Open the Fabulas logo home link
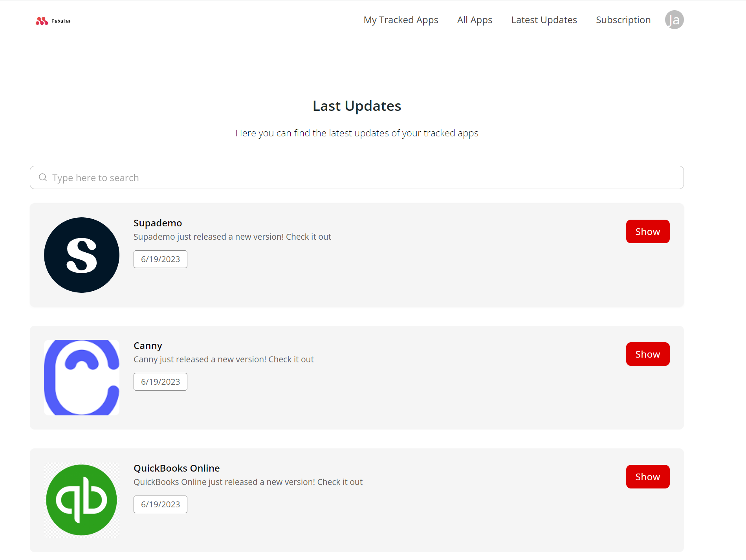 click(53, 21)
